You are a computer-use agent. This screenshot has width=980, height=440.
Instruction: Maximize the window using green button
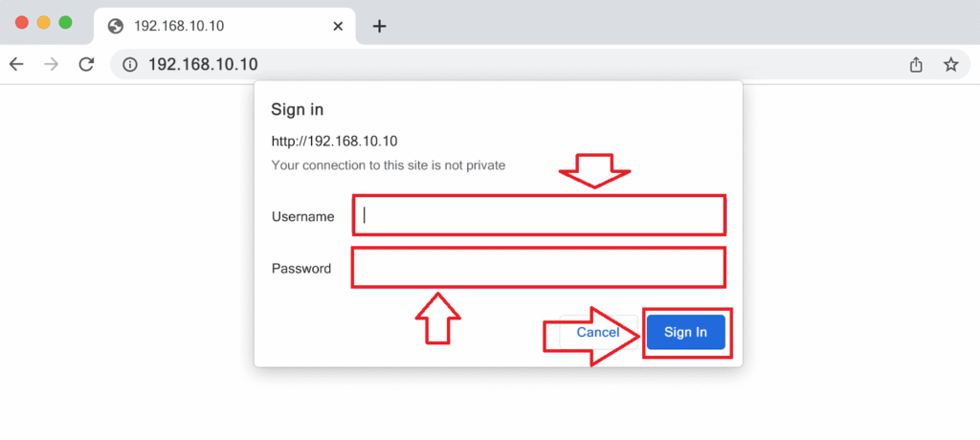tap(65, 22)
